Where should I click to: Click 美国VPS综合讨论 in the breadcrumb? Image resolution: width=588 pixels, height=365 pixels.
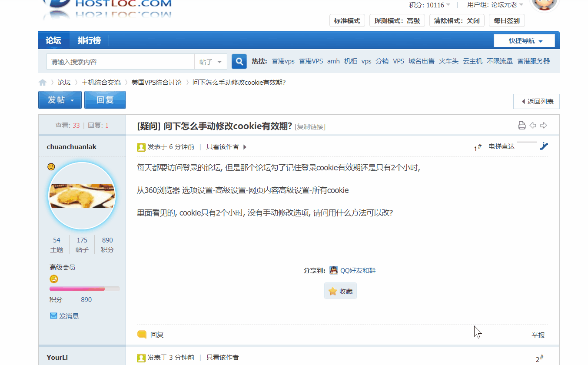tap(156, 83)
